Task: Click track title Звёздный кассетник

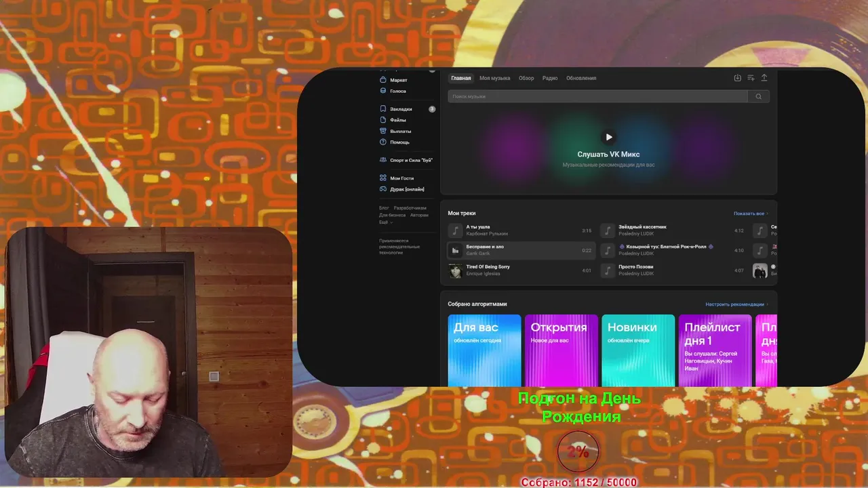Action: (642, 227)
